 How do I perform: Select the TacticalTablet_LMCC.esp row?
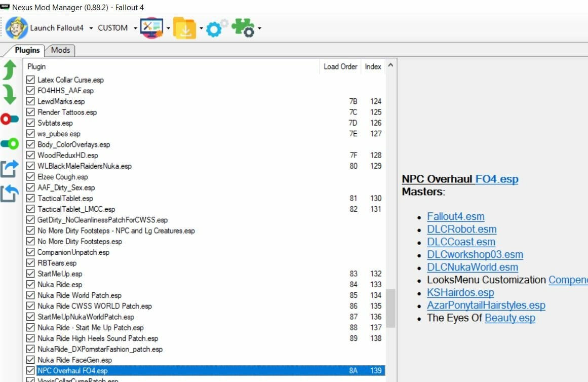point(206,209)
